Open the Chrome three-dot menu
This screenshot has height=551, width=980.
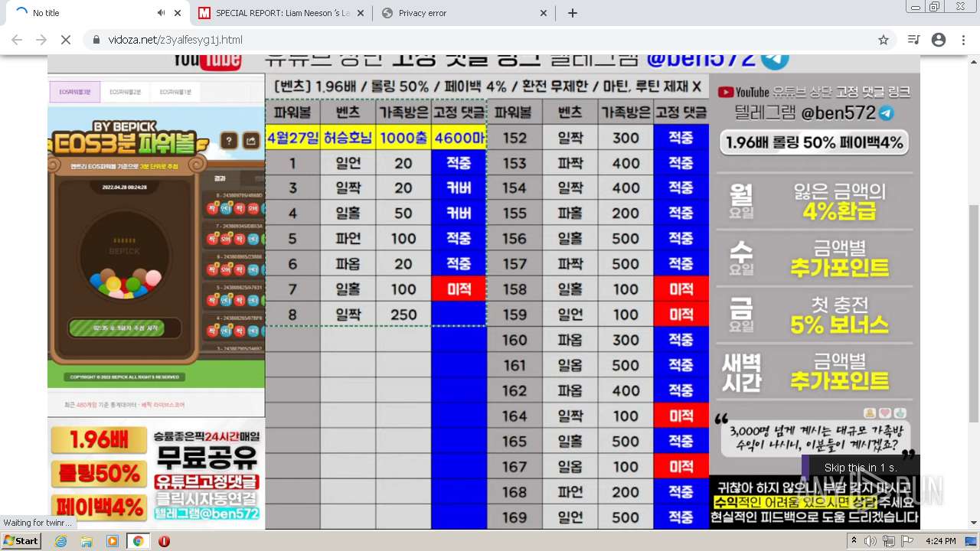point(963,40)
